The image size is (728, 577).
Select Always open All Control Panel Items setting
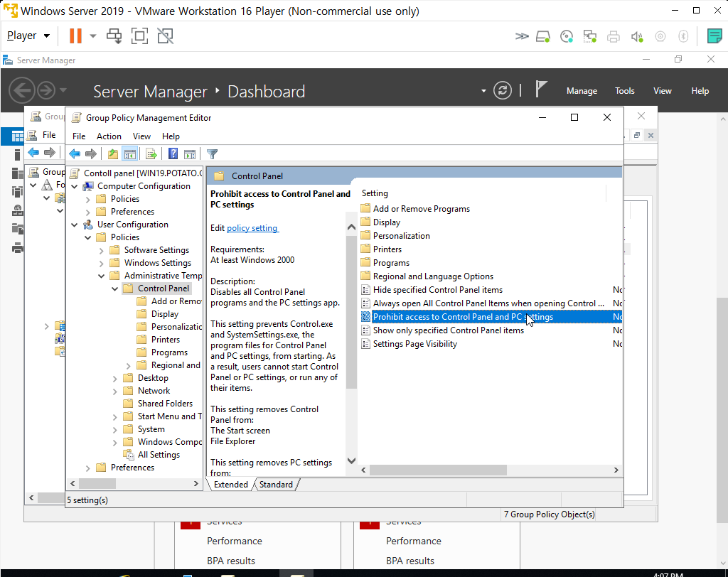click(x=488, y=303)
